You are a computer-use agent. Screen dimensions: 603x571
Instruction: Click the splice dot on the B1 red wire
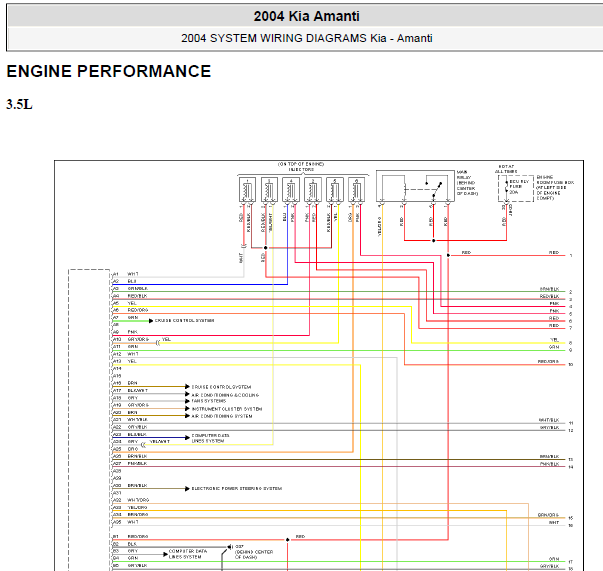[287, 540]
